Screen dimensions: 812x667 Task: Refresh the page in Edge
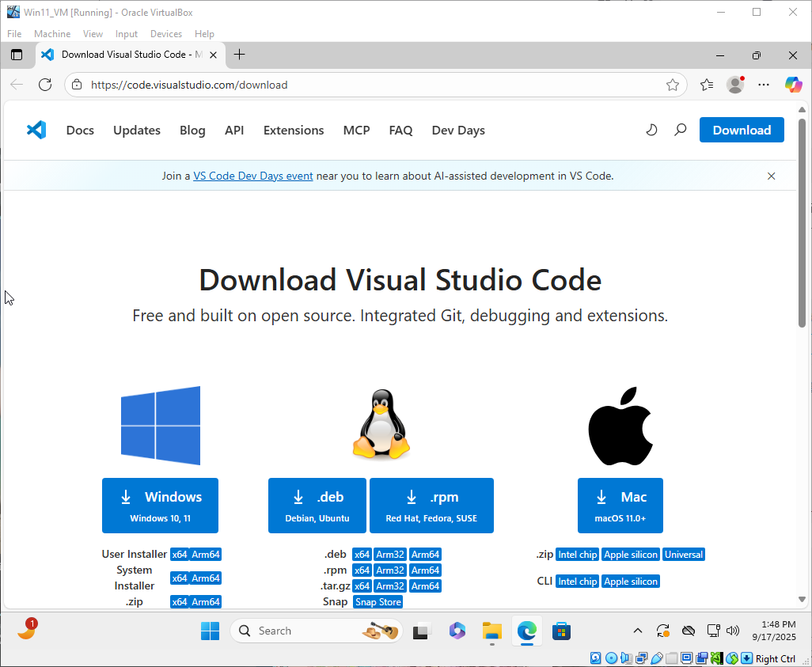point(45,85)
